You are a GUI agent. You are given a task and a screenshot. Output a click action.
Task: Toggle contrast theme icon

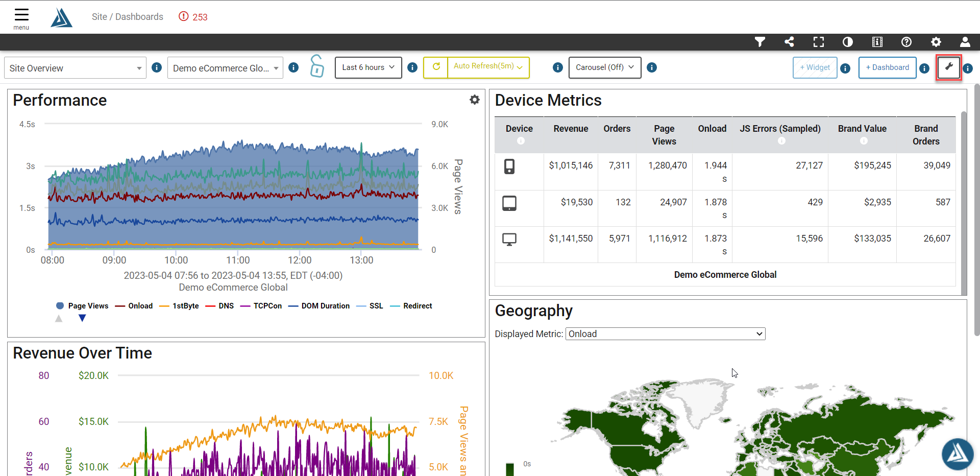click(848, 42)
